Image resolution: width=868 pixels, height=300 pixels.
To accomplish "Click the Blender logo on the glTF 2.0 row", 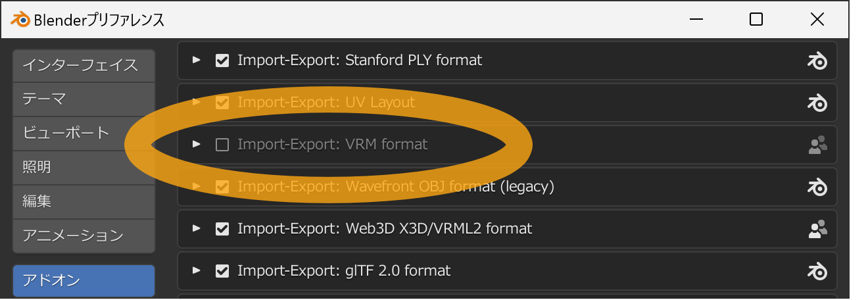I will (817, 271).
